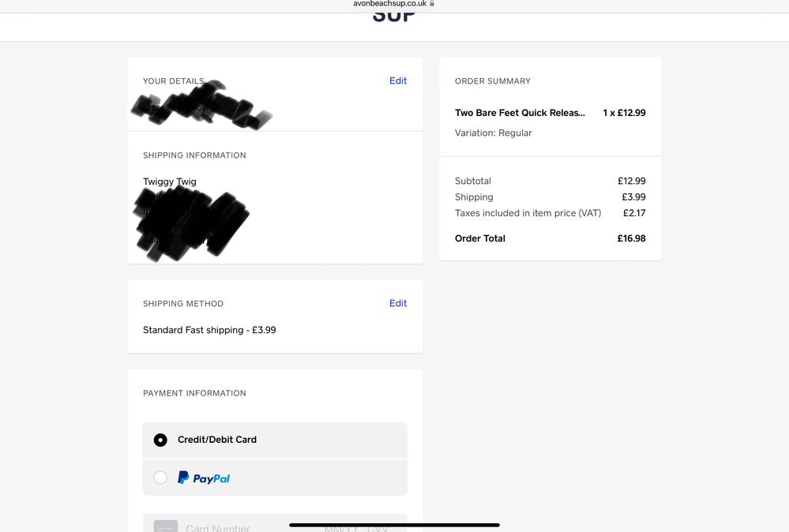Screen dimensions: 789x532
Task: Click the Payment Information heading
Action: pyautogui.click(x=194, y=393)
